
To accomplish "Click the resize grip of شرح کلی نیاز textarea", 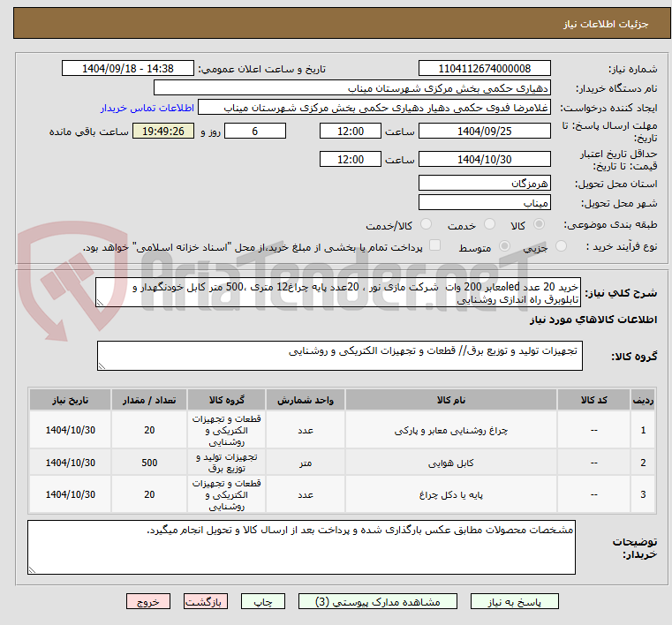I will [100, 303].
